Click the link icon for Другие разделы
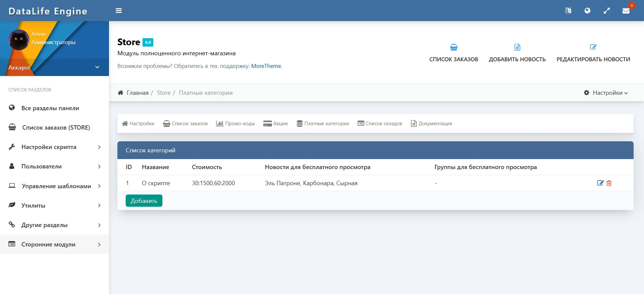644x294 pixels. [12, 224]
